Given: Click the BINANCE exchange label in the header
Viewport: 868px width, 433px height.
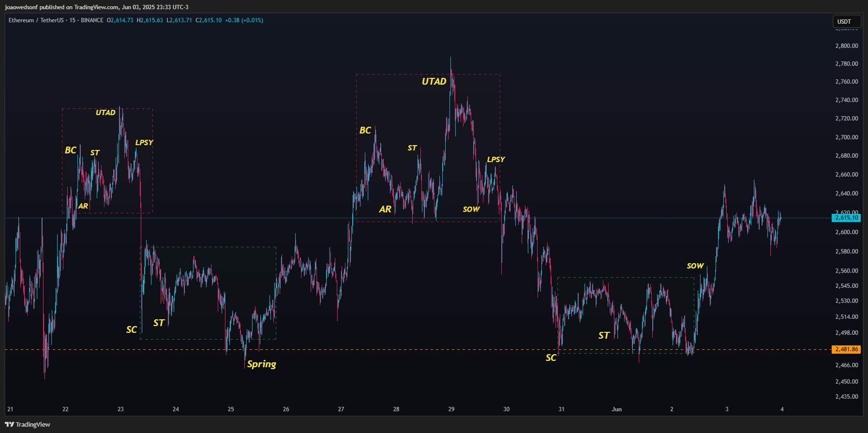Looking at the screenshot, I should point(92,20).
